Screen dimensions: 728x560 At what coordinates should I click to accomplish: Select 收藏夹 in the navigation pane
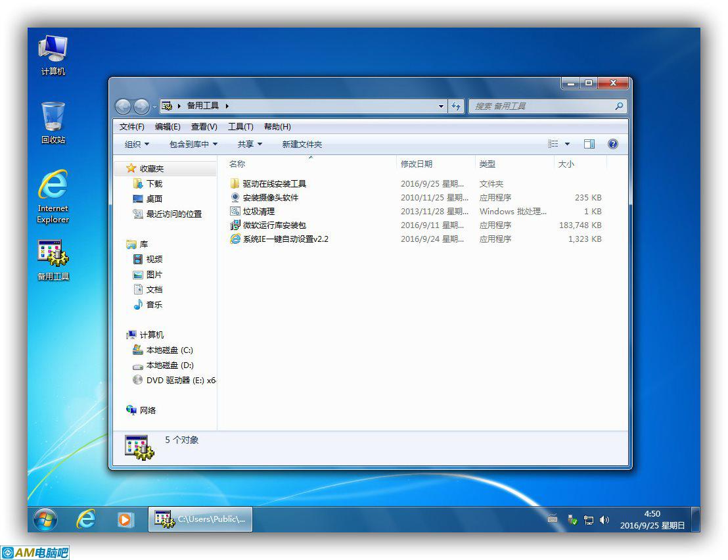(151, 168)
